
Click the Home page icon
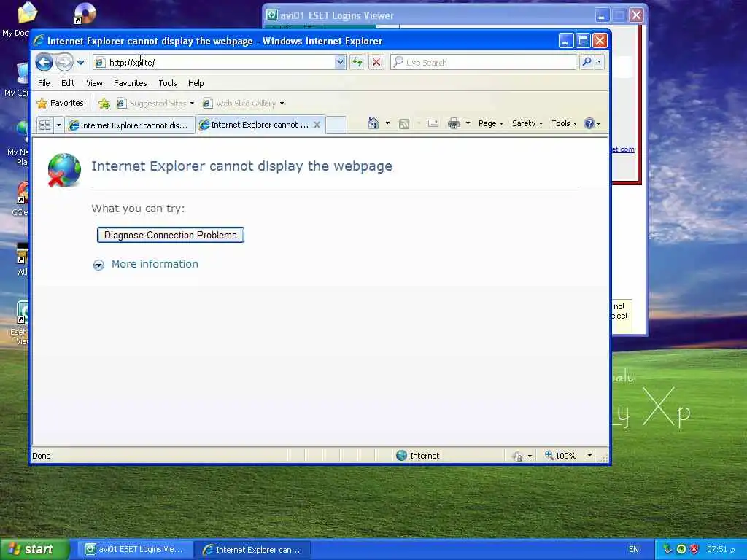click(373, 123)
